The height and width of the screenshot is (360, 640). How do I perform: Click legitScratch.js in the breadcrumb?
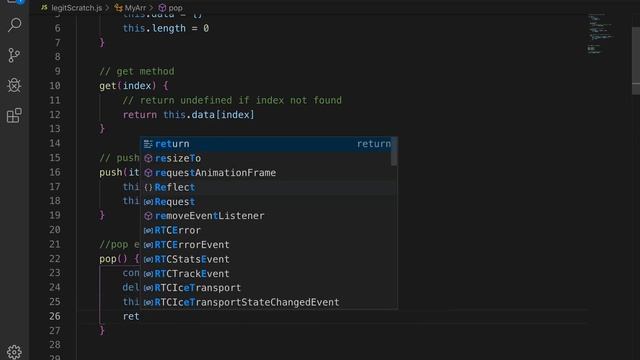pyautogui.click(x=76, y=8)
